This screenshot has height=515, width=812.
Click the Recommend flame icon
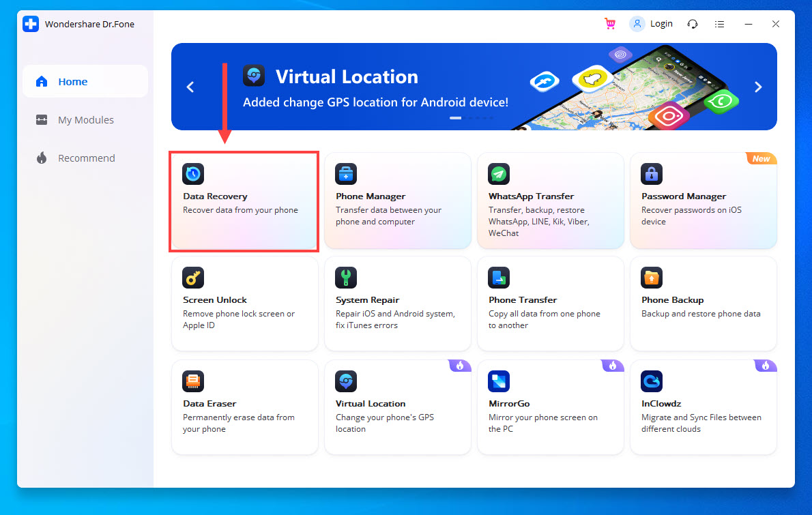pyautogui.click(x=42, y=158)
